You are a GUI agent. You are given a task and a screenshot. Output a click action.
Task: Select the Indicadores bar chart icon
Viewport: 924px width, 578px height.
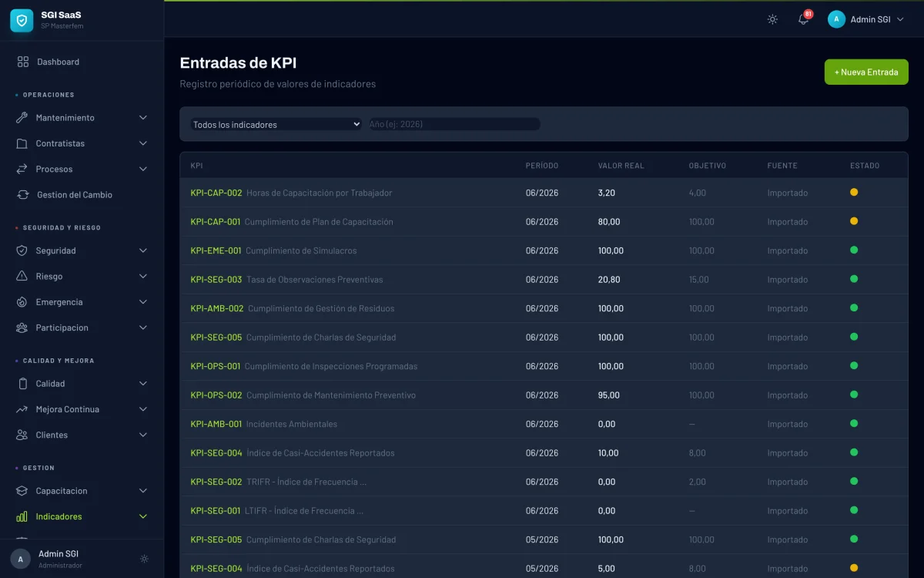[23, 516]
